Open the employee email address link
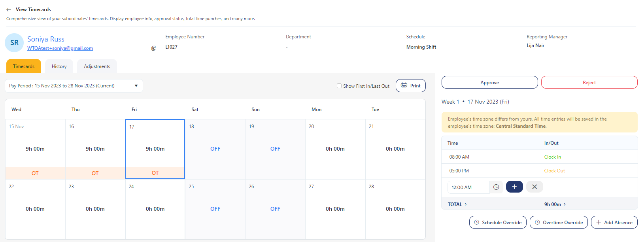This screenshot has width=644, height=242. 60,48
